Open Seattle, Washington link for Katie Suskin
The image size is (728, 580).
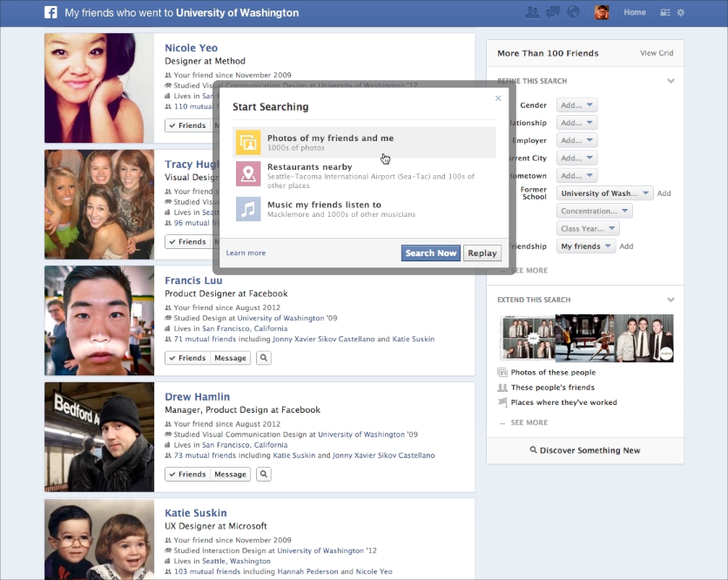[x=236, y=561]
